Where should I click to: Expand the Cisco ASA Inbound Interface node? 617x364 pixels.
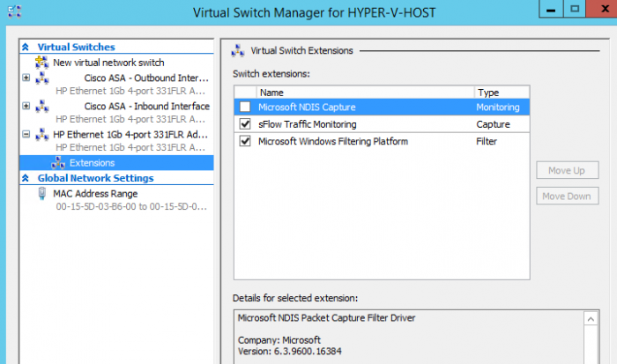tap(26, 106)
